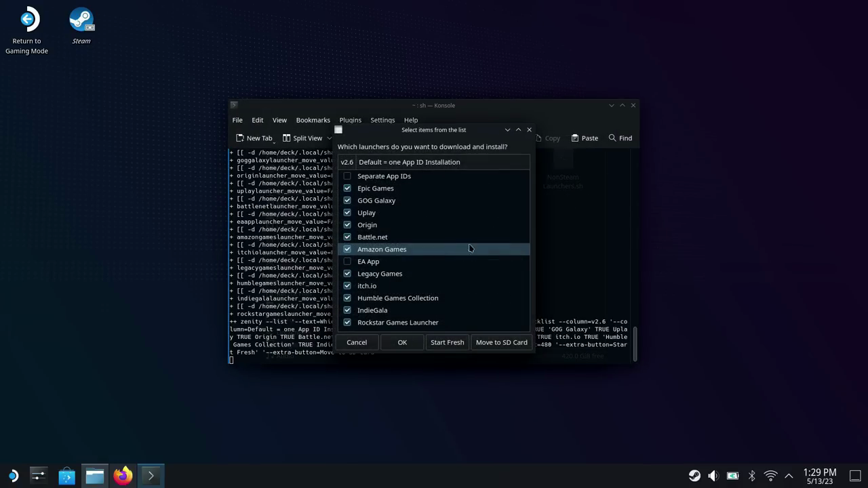This screenshot has height=488, width=868.
Task: Click column header 'Default = one App ID Installation'
Action: click(442, 162)
